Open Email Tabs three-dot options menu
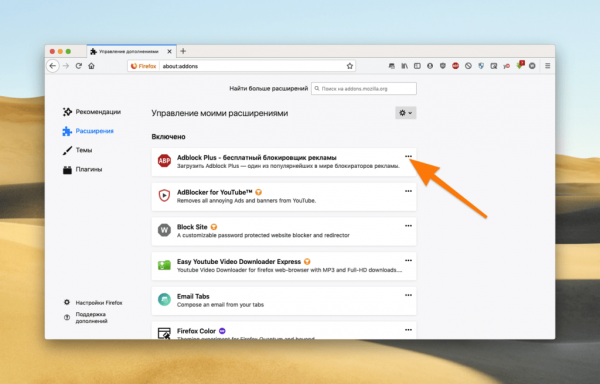The height and width of the screenshot is (384, 600). pos(408,295)
